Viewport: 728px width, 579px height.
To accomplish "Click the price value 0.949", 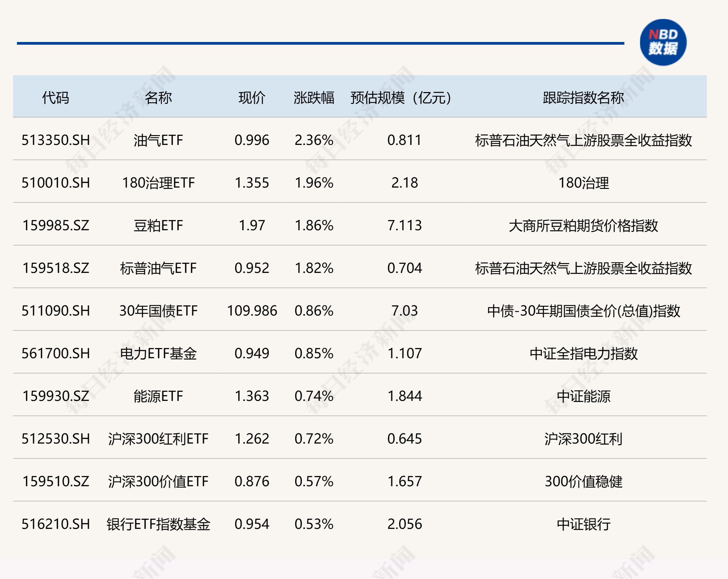I will [x=252, y=353].
